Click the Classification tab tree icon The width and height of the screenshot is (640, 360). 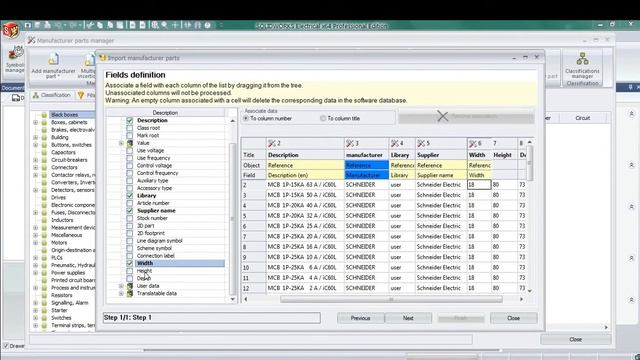coord(36,95)
